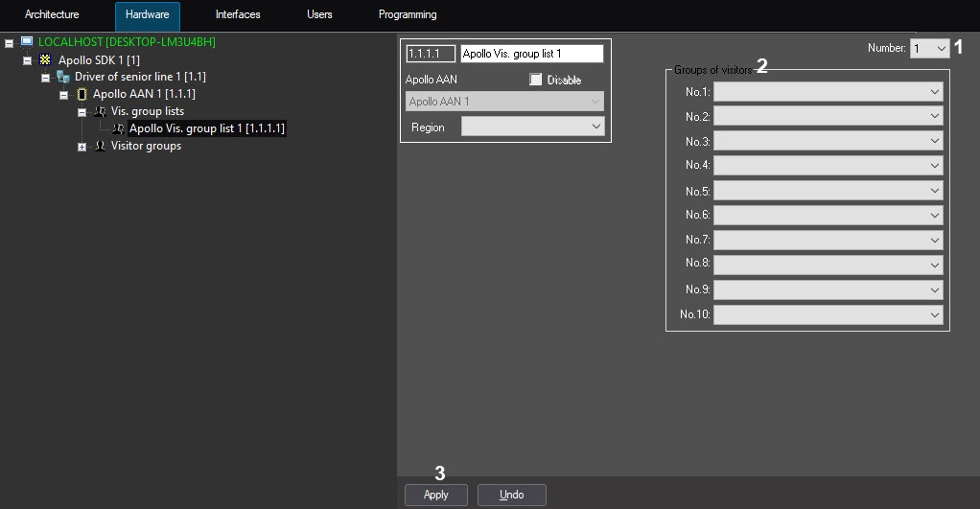This screenshot has width=980, height=509.
Task: Open the Apollo AAN 1 parent dropdown
Action: coord(504,102)
